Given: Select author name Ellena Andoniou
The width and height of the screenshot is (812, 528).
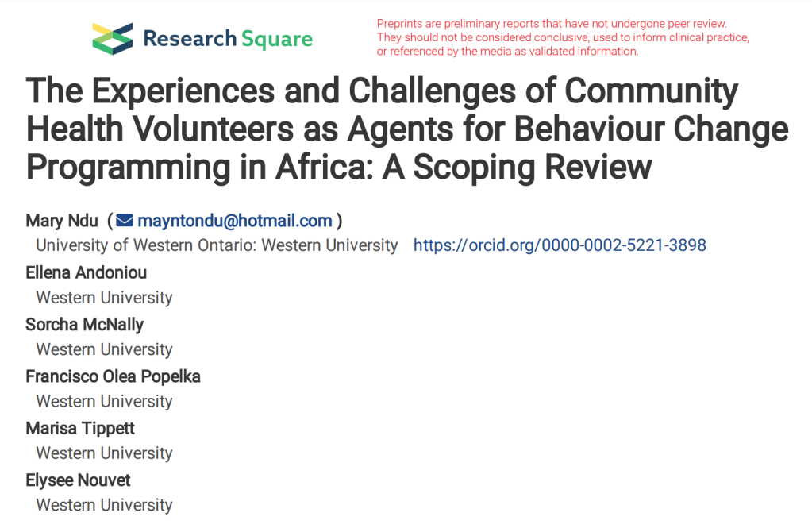Looking at the screenshot, I should coord(86,272).
